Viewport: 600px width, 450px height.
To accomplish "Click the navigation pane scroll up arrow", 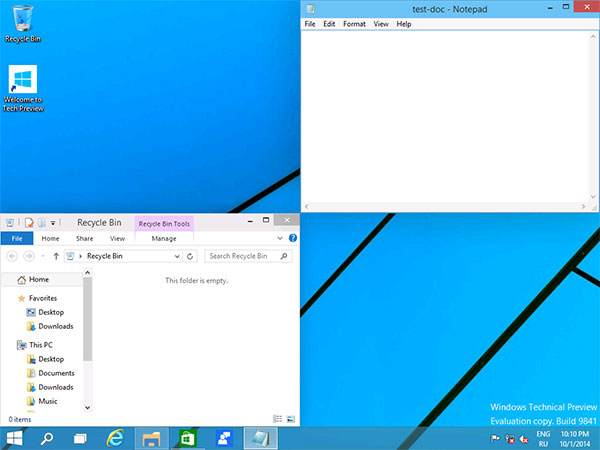I will tap(88, 273).
